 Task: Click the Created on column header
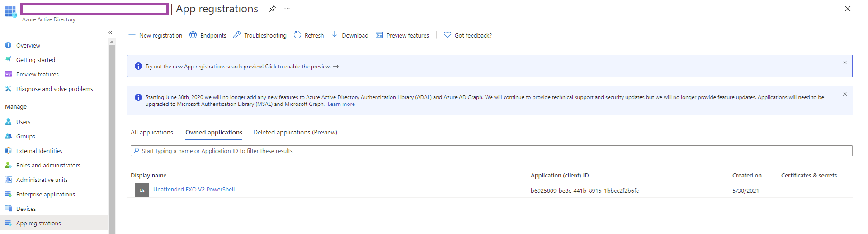[747, 175]
